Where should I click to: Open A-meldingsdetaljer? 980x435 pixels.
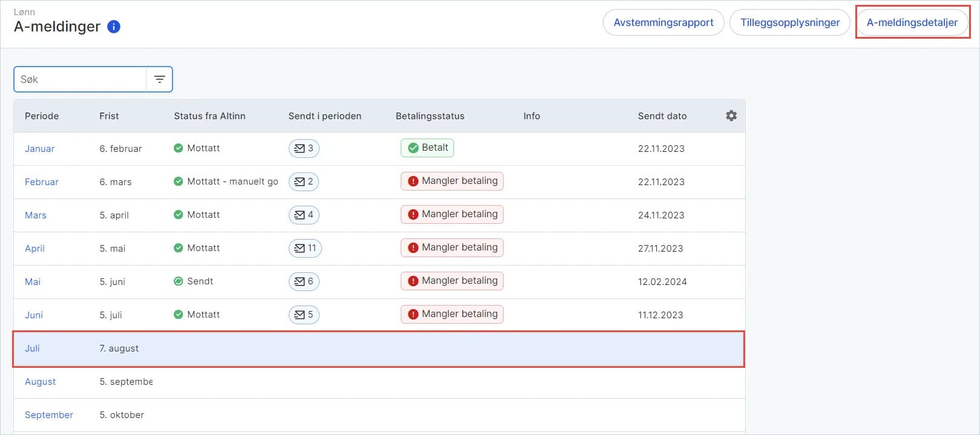[x=912, y=22]
